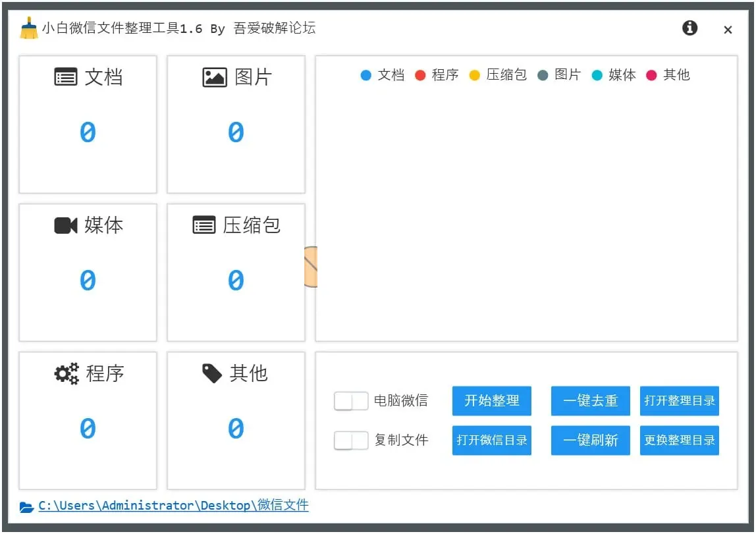756x534 pixels.
Task: Click the info icon in title bar
Action: click(689, 28)
